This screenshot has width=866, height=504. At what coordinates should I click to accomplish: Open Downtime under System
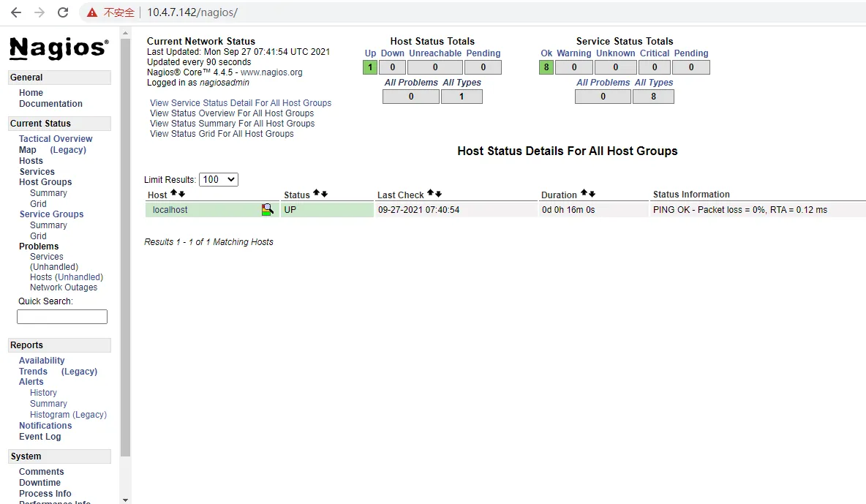tap(39, 483)
